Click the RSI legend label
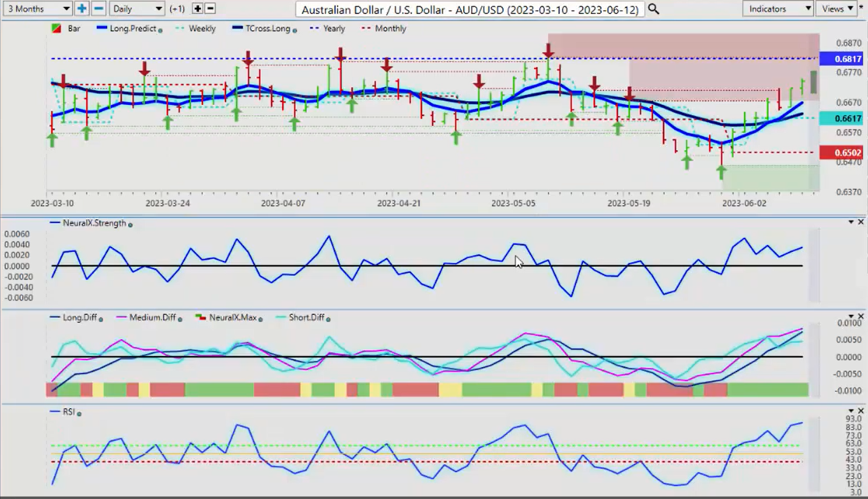The image size is (868, 499). coord(68,412)
